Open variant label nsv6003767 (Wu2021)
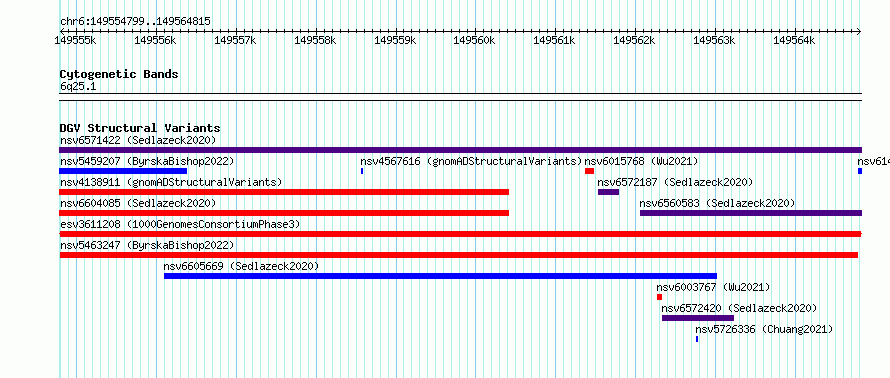Screen dimensions: 890x378 [713, 287]
